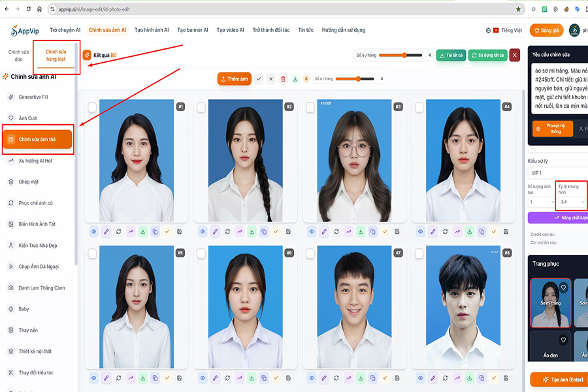Open the Kiểu xử lý VIP 1 dropdown
The width and height of the screenshot is (588, 392).
tap(557, 173)
